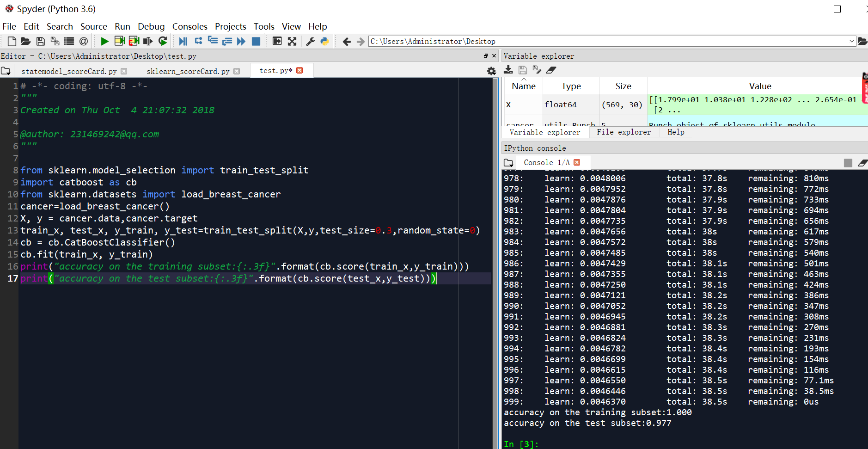This screenshot has height=449, width=868.
Task: Step return debug icon
Action: pyautogui.click(x=227, y=42)
